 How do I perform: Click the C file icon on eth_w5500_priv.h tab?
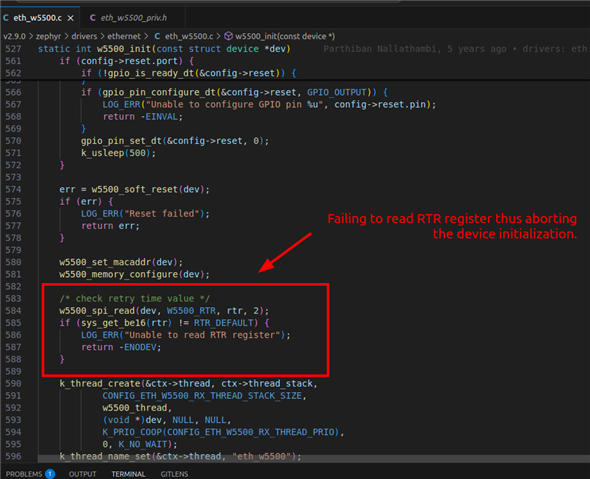coord(93,18)
